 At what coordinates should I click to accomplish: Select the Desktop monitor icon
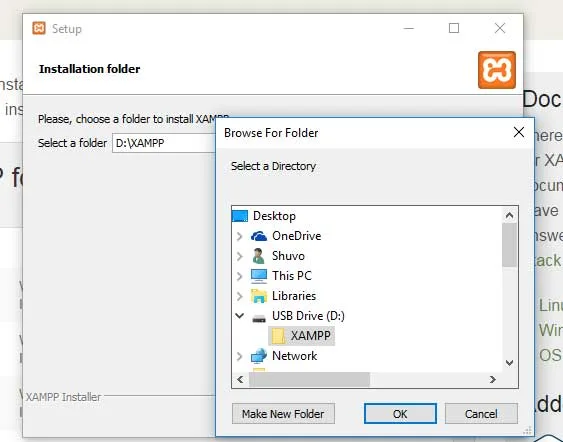click(240, 216)
